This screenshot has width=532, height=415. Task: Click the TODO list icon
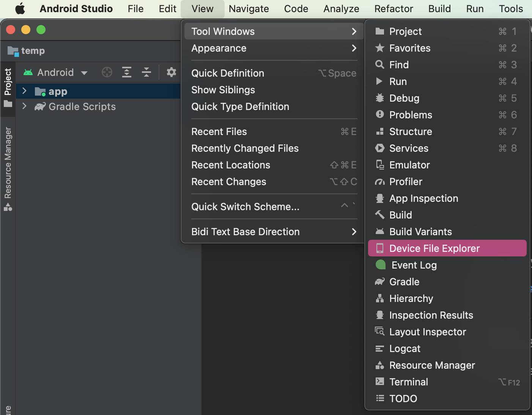click(x=379, y=398)
